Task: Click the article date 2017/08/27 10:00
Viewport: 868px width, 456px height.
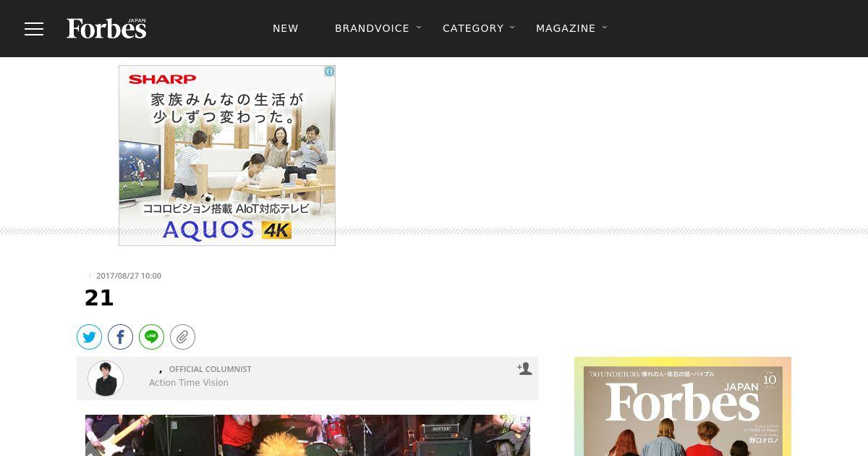Action: coord(129,276)
